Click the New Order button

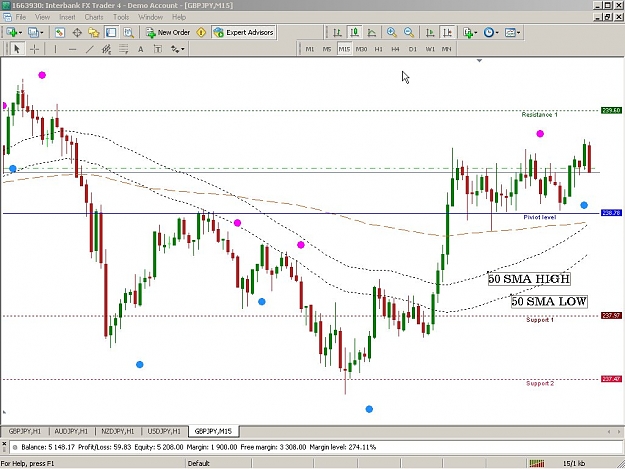pyautogui.click(x=168, y=32)
